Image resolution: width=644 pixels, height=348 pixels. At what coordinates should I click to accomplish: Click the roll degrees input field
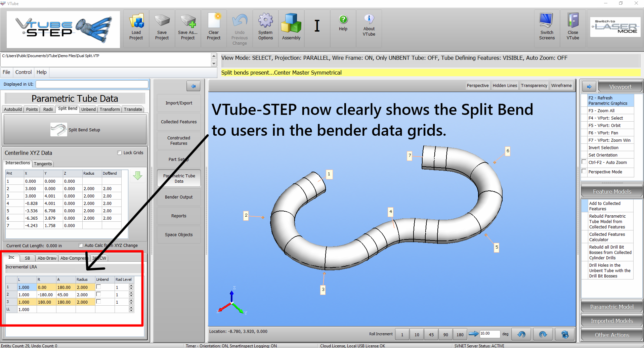coord(490,334)
